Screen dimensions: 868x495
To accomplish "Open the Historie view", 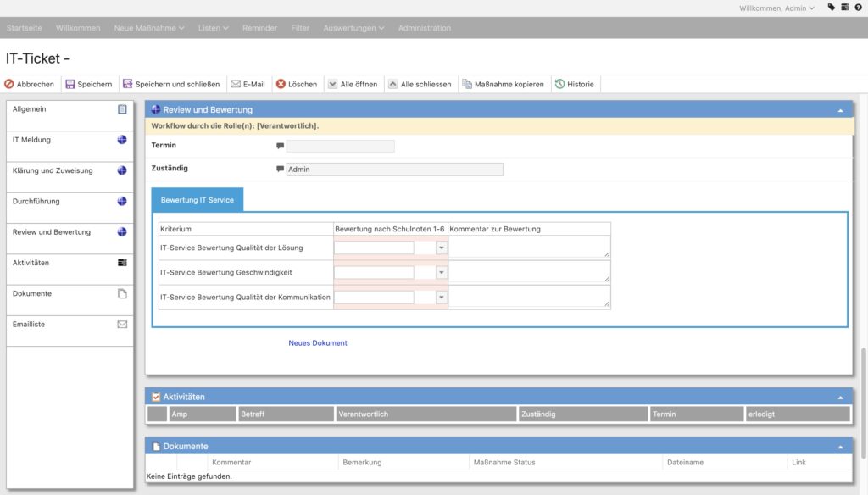I will coord(574,84).
